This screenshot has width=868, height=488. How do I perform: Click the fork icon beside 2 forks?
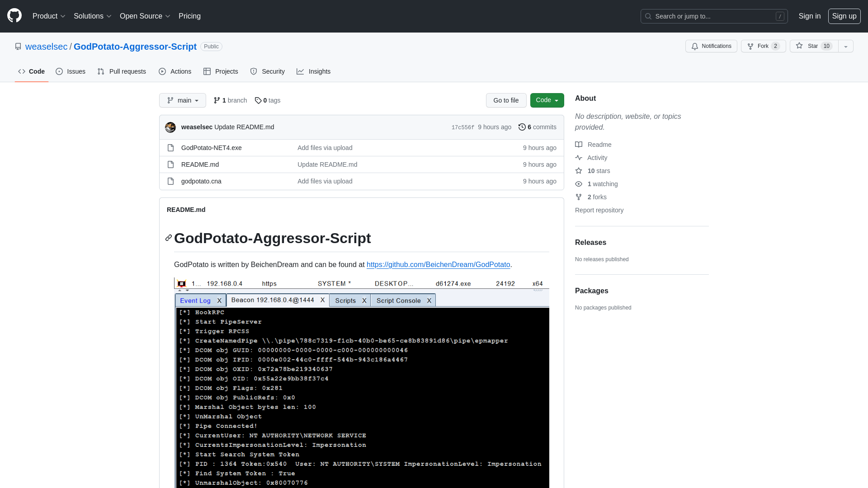tap(579, 197)
